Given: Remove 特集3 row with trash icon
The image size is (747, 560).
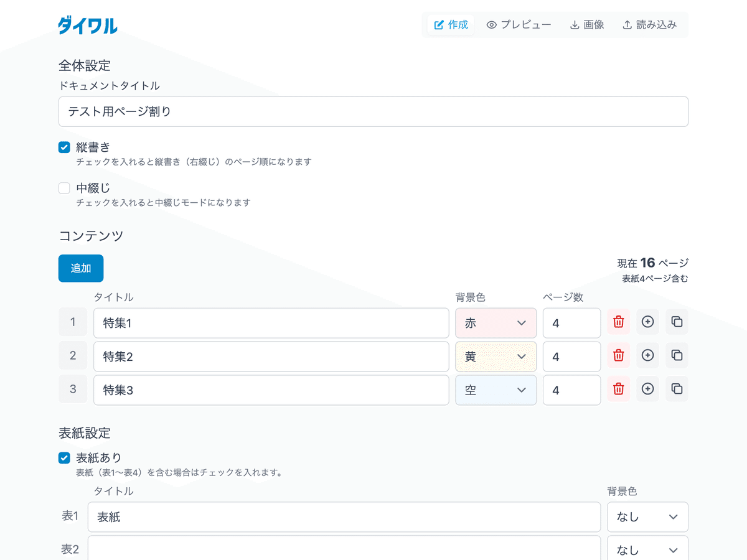Looking at the screenshot, I should click(618, 389).
